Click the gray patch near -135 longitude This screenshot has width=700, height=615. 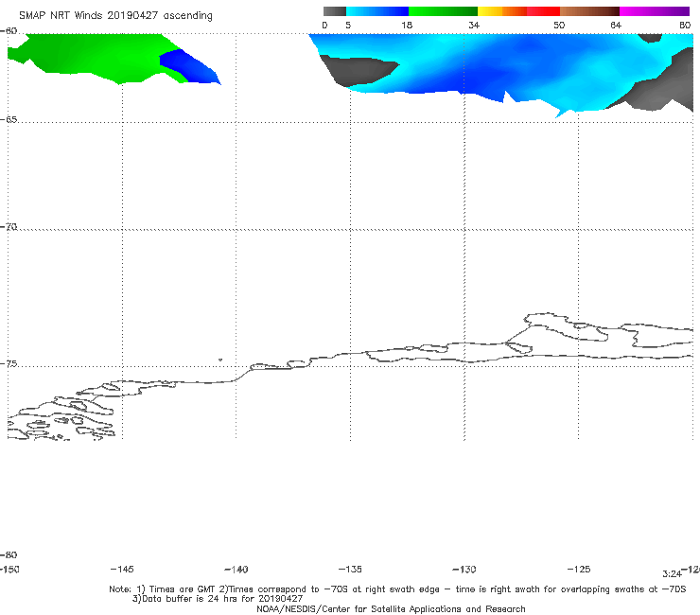358,71
